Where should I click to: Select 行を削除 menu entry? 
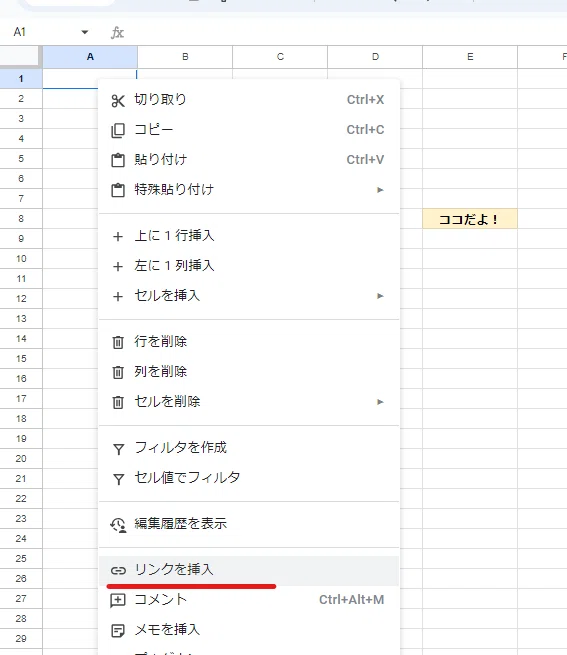click(249, 342)
